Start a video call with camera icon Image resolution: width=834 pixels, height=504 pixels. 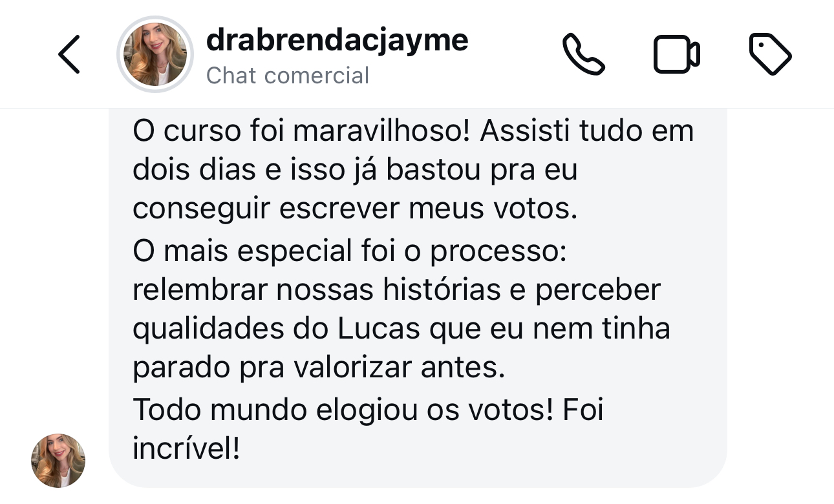pos(676,55)
